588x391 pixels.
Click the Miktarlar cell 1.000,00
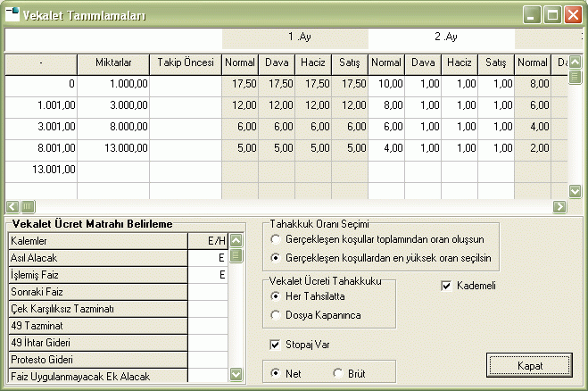point(113,86)
